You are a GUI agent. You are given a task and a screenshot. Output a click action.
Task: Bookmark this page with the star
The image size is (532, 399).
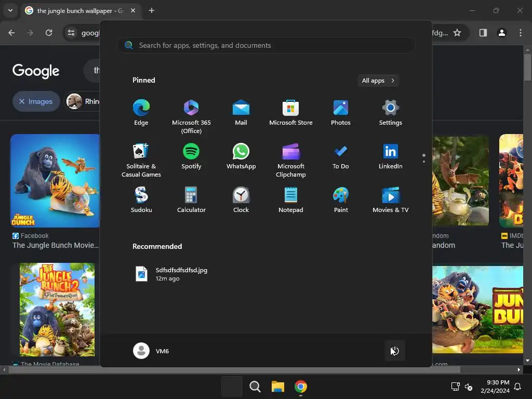point(457,33)
